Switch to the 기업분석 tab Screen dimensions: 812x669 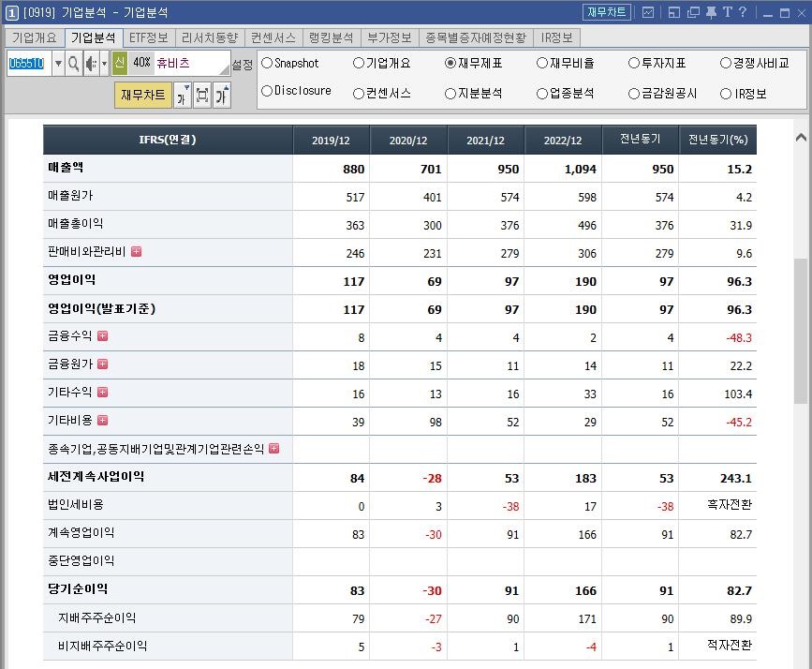pos(94,37)
